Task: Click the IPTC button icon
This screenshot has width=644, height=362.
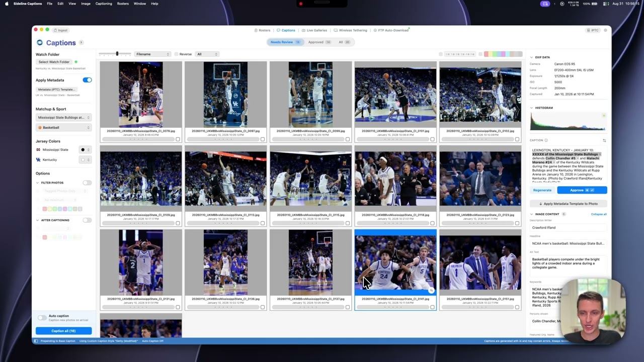Action: pyautogui.click(x=593, y=30)
